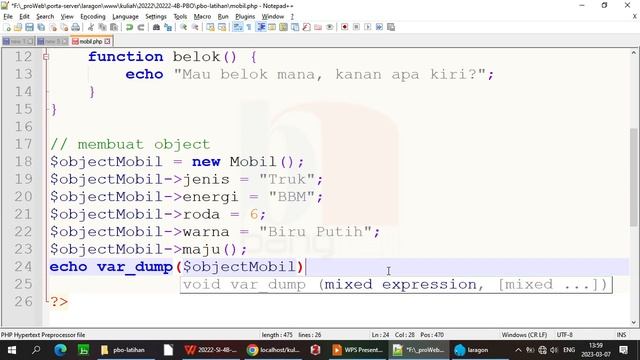Undo the last edit via toolbar
This screenshot has height=360, width=640.
point(129,27)
